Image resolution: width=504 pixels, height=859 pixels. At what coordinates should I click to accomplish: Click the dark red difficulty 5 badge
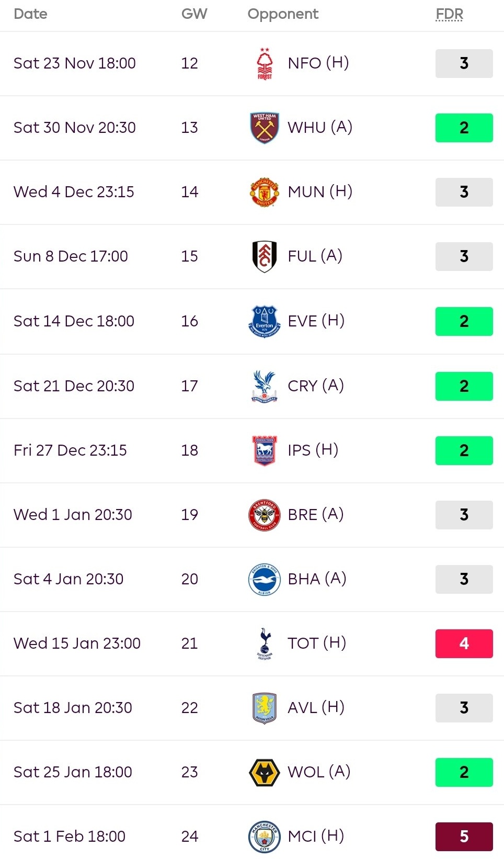[x=464, y=837]
